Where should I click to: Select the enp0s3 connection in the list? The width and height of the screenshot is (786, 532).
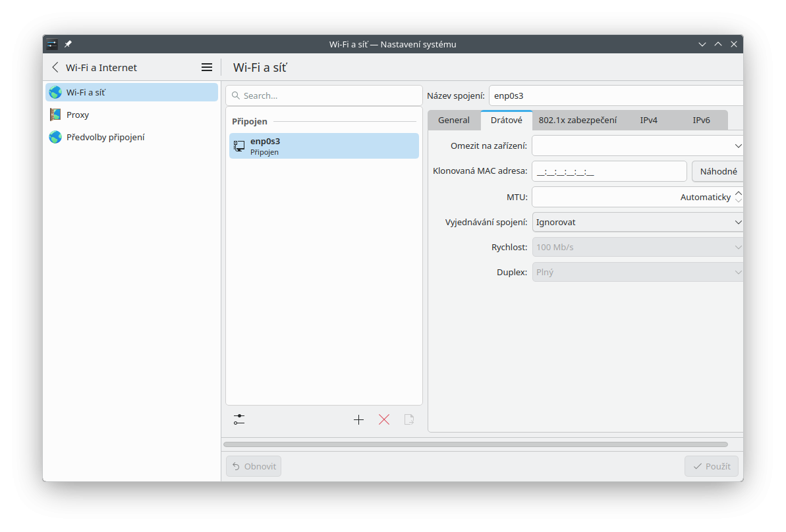(x=324, y=146)
